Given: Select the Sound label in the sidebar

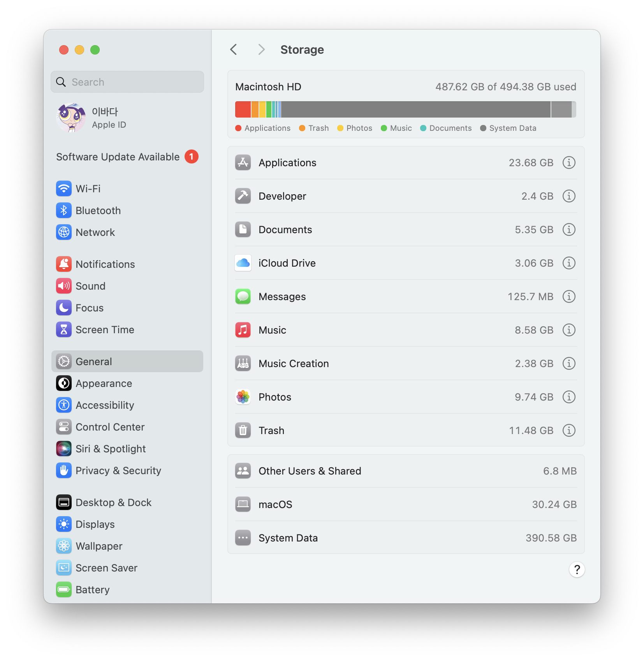Looking at the screenshot, I should [x=91, y=286].
